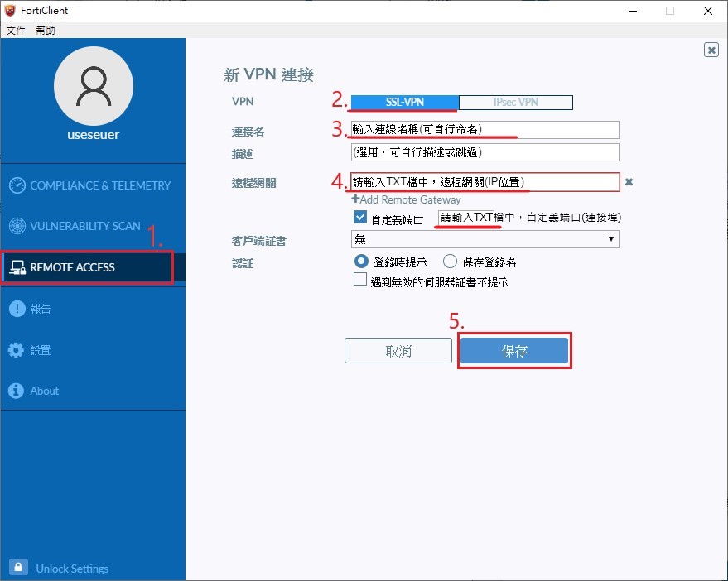Switch to the IPsec VPN tab

515,102
